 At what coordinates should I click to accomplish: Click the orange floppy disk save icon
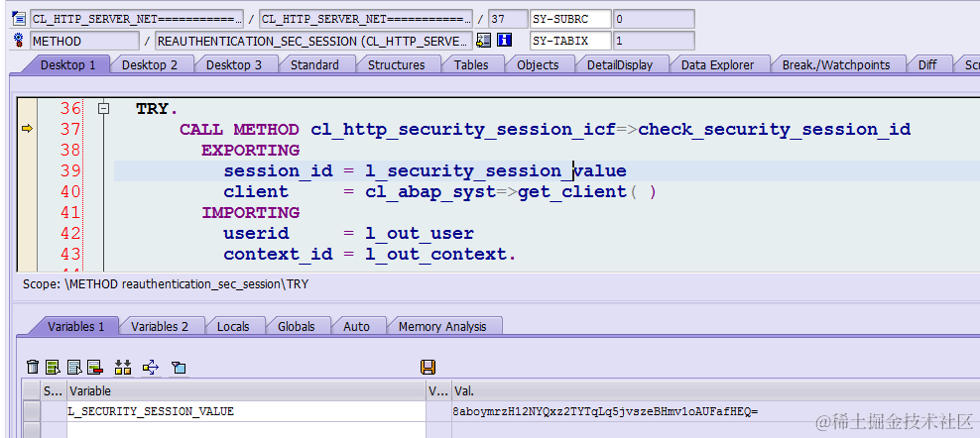429,367
